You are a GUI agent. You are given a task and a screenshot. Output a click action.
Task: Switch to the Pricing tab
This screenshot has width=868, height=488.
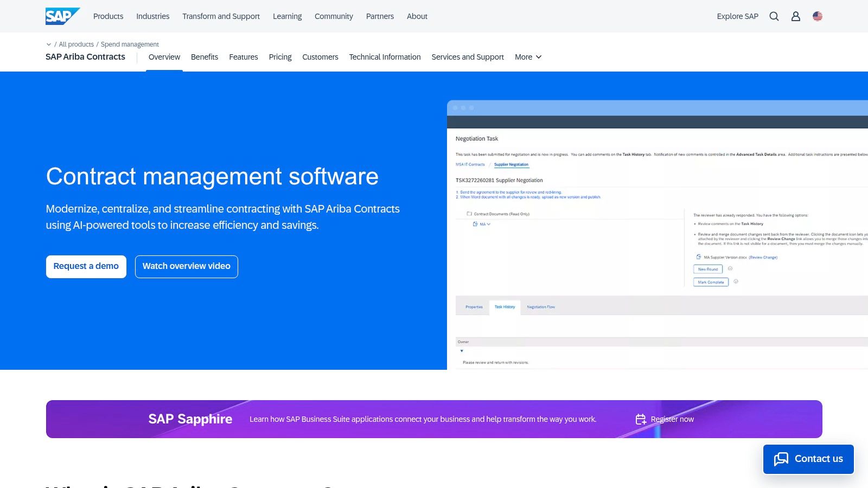pyautogui.click(x=280, y=57)
